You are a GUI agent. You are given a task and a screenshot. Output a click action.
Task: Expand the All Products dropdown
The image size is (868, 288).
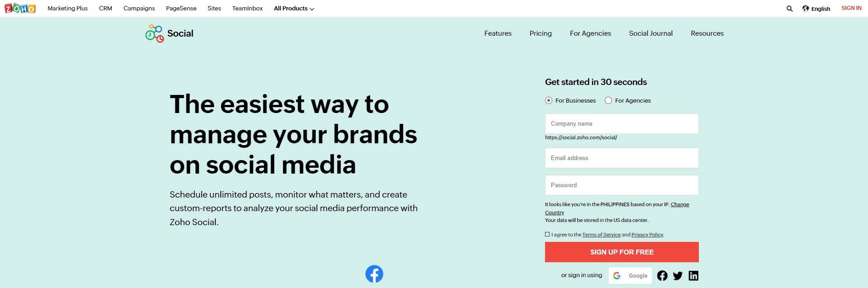tap(294, 9)
